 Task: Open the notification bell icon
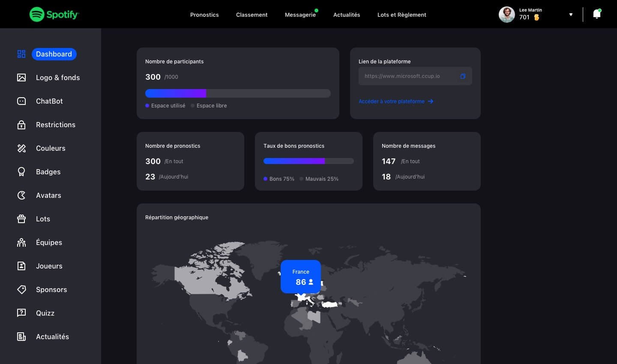[x=596, y=14]
